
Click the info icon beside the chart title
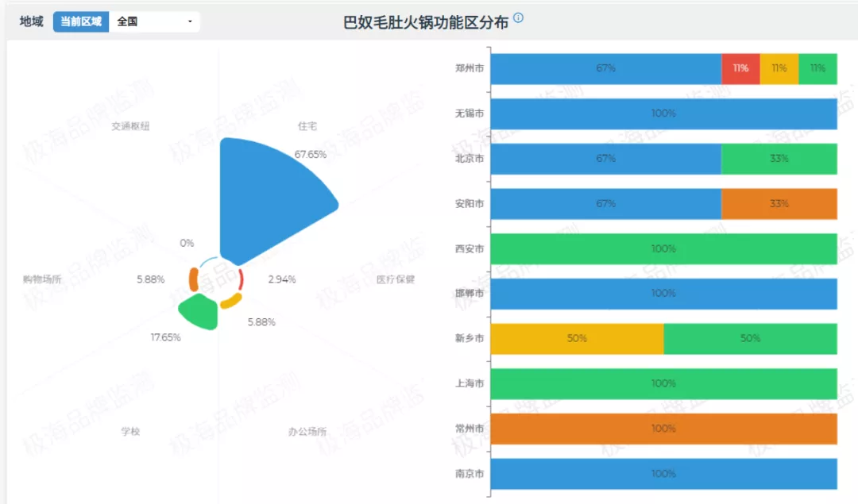point(518,17)
